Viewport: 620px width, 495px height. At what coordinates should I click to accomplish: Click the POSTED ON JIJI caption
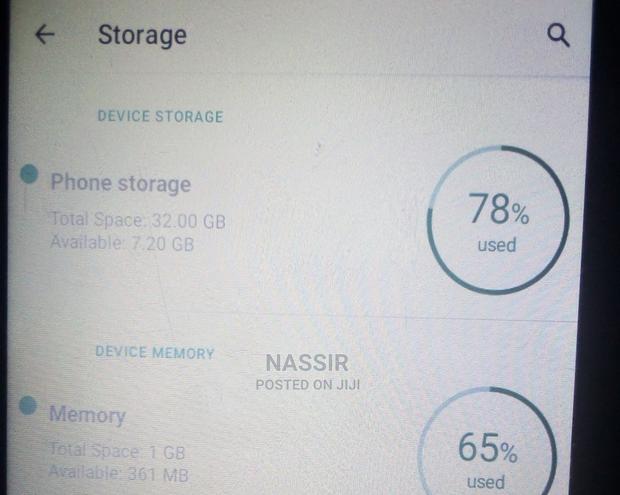click(307, 384)
